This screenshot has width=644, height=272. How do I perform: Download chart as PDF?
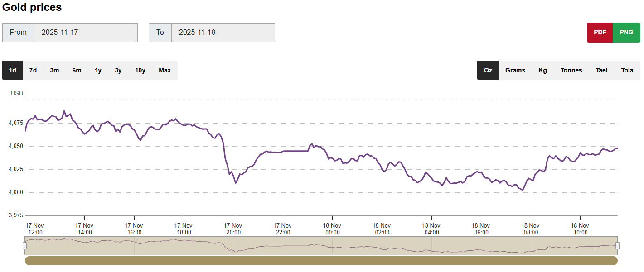pos(600,33)
